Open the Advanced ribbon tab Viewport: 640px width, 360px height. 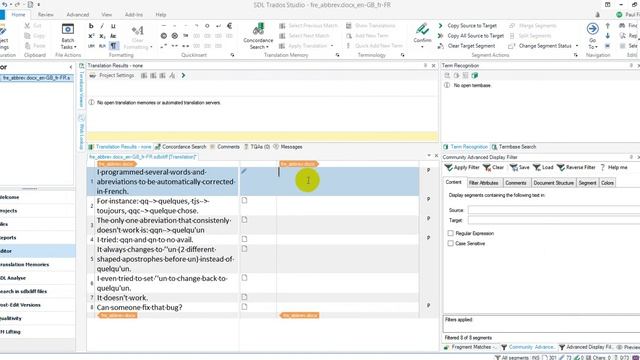(x=78, y=14)
